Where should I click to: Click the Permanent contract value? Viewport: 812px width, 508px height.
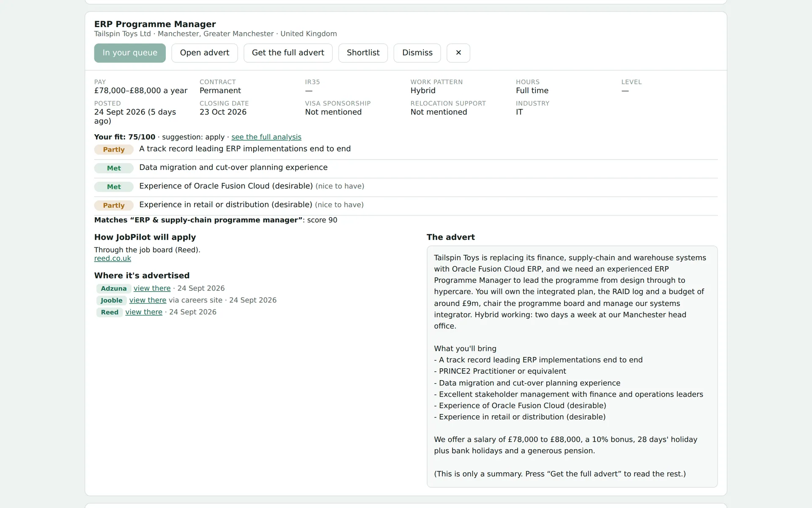point(220,91)
